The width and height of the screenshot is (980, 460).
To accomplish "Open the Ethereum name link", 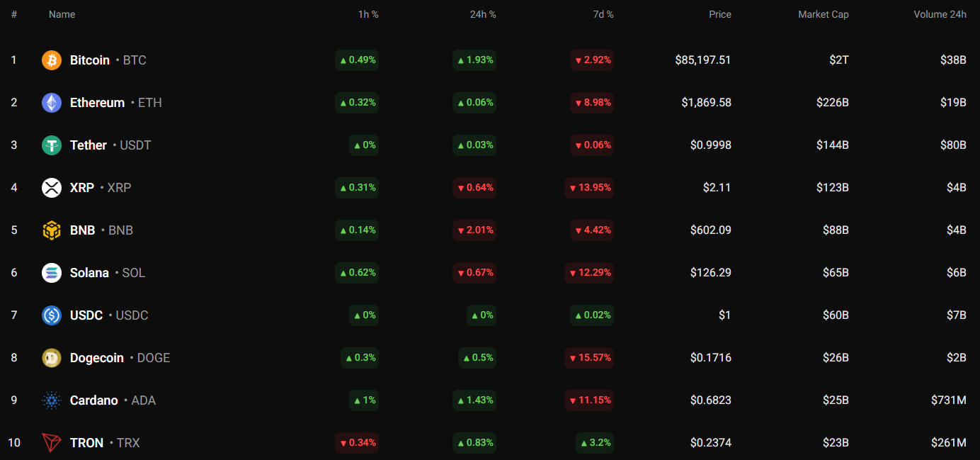I will tap(97, 103).
